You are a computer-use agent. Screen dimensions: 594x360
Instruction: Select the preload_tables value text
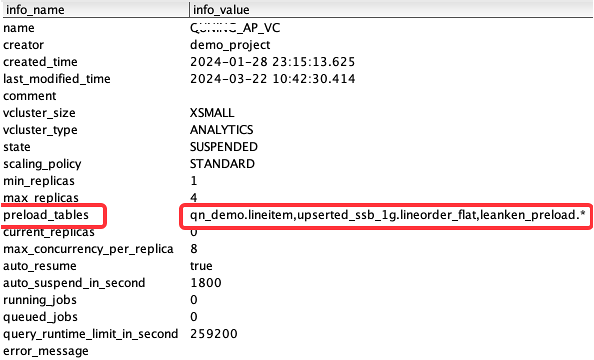click(x=388, y=215)
